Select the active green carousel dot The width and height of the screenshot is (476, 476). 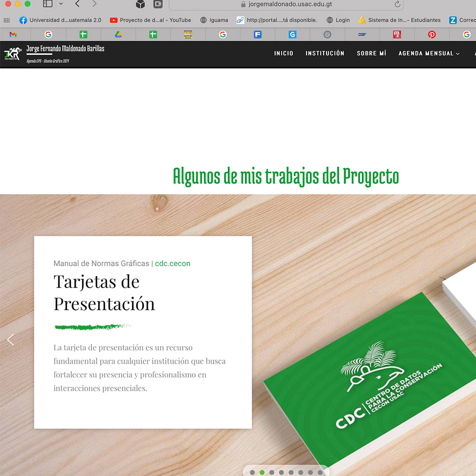tap(262, 472)
